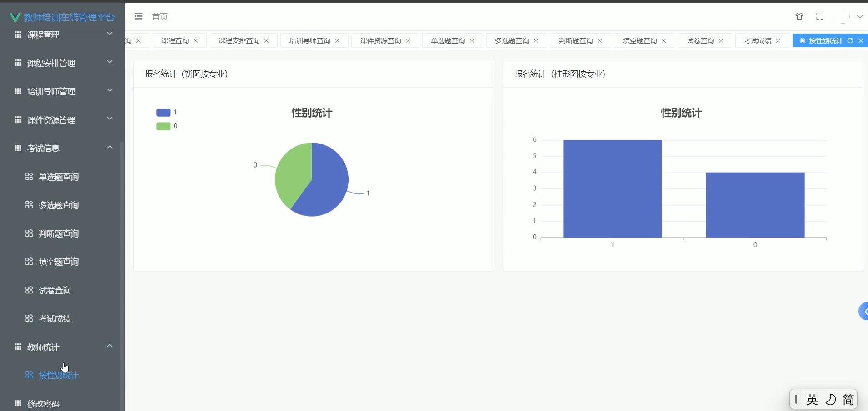Click the 课程管理 grid icon in sidebar
This screenshot has height=411, width=868.
click(17, 34)
